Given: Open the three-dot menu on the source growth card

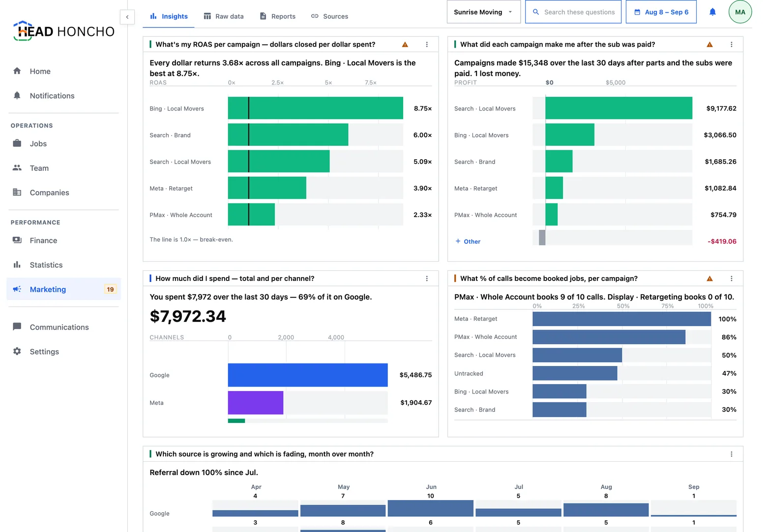Looking at the screenshot, I should [x=732, y=454].
